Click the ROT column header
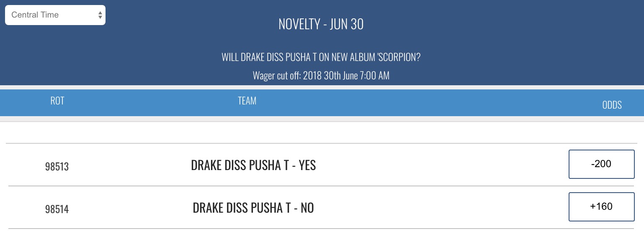The width and height of the screenshot is (644, 234). point(57,101)
